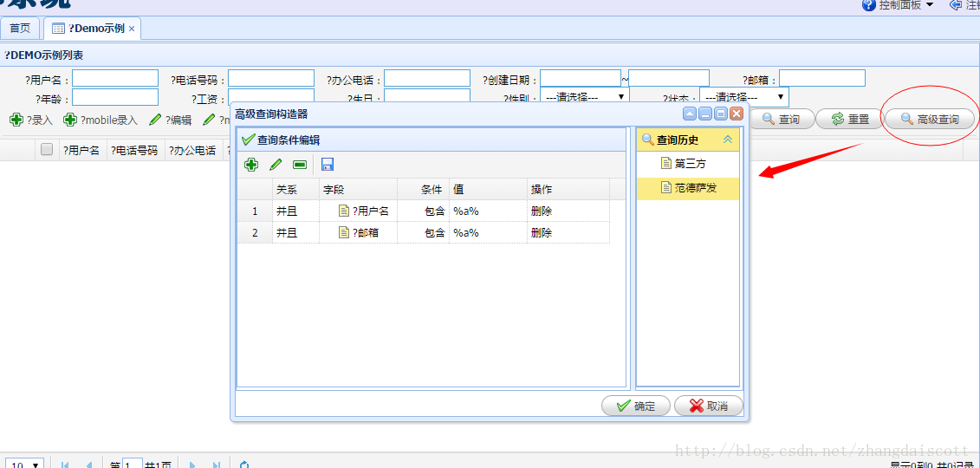The width and height of the screenshot is (980, 468).
Task: Click 删除 in the ?用户名 condition row
Action: pos(542,211)
